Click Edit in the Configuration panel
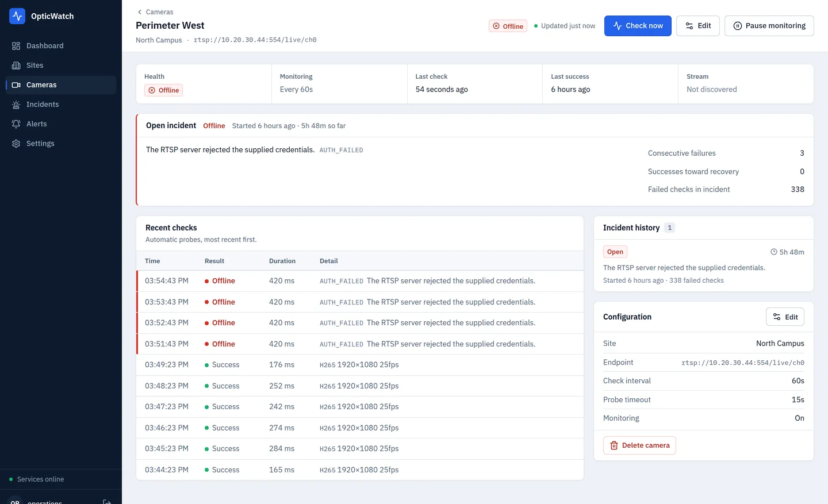This screenshot has width=828, height=504. (x=785, y=317)
